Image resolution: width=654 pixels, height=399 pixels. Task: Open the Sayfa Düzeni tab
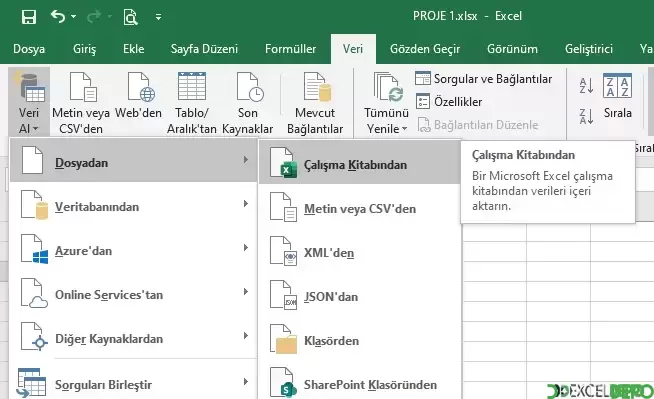(204, 49)
